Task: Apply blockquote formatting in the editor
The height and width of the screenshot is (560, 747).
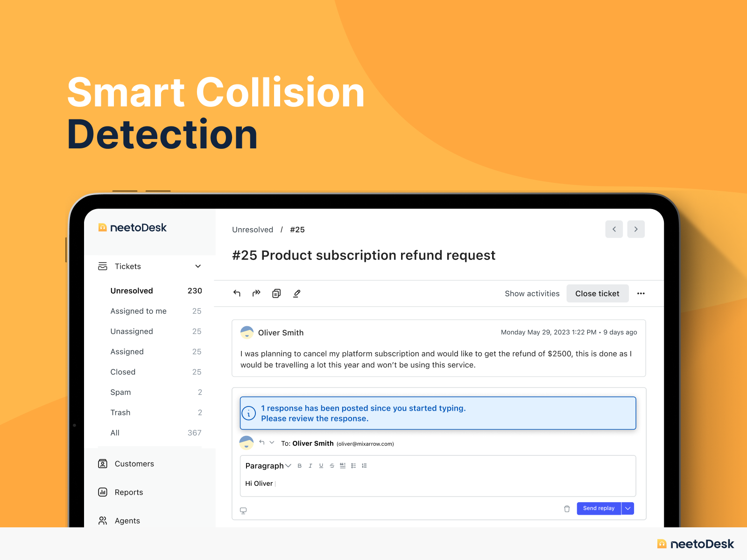Action: pos(342,465)
